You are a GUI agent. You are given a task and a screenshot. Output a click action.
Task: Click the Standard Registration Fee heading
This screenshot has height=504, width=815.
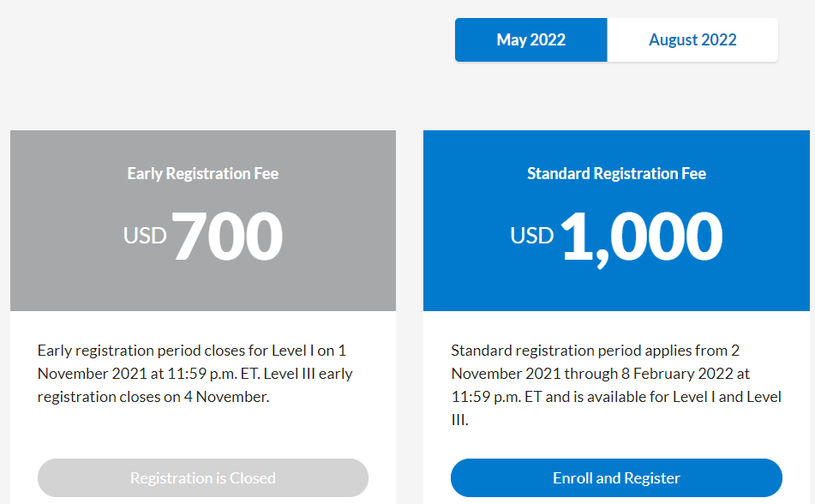point(616,173)
